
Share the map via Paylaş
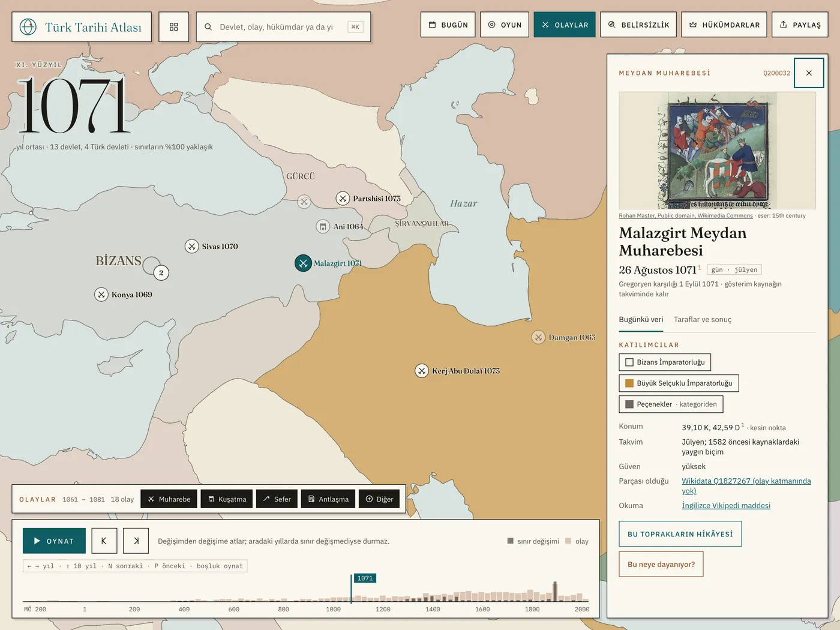point(800,25)
